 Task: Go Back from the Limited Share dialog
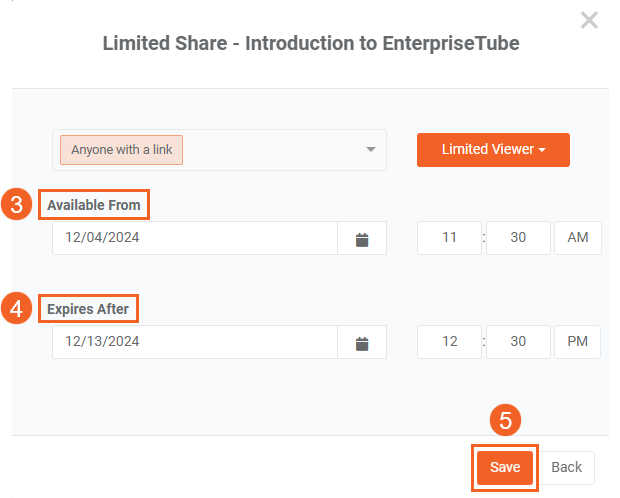point(567,468)
